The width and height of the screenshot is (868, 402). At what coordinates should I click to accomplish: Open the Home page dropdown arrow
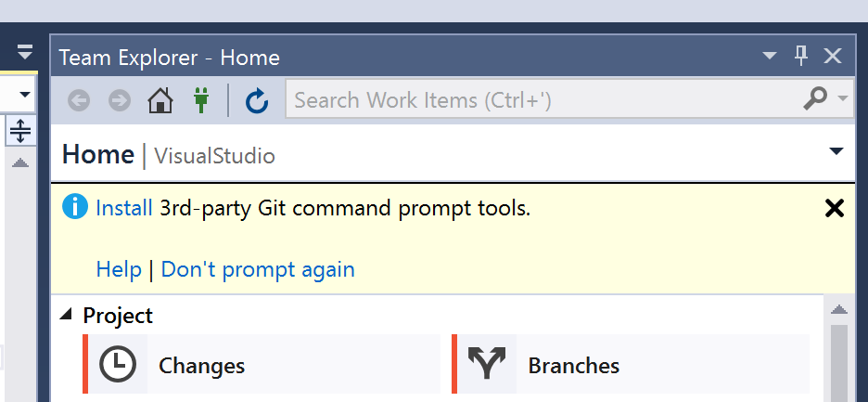click(x=836, y=151)
